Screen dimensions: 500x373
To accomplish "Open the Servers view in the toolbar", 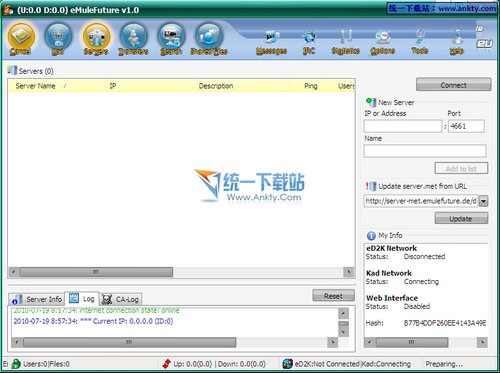I will tap(96, 39).
